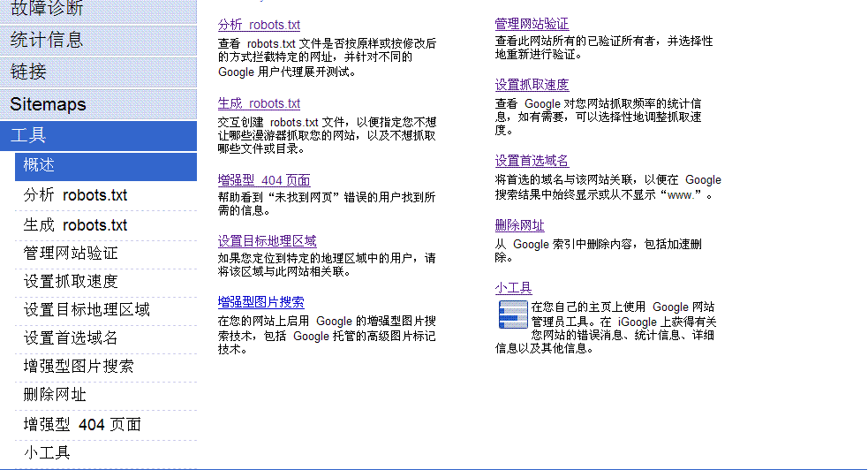Follow the 管理网站验证 link in main content

click(x=532, y=24)
